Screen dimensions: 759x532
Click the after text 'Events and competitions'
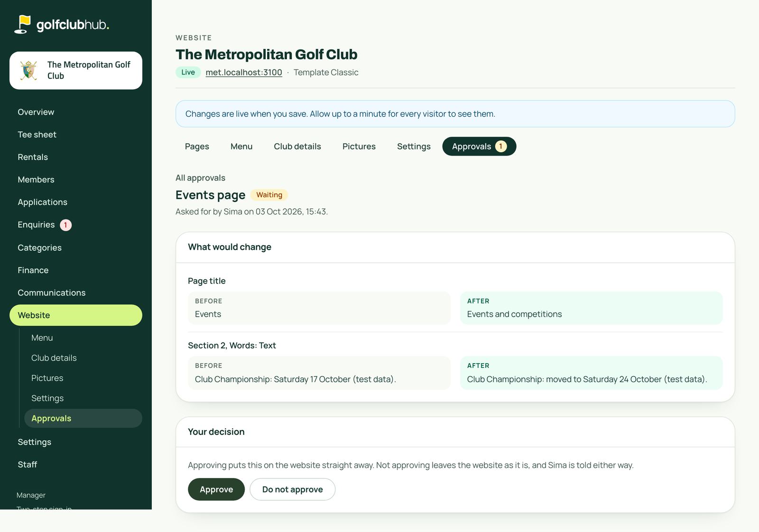pyautogui.click(x=514, y=314)
